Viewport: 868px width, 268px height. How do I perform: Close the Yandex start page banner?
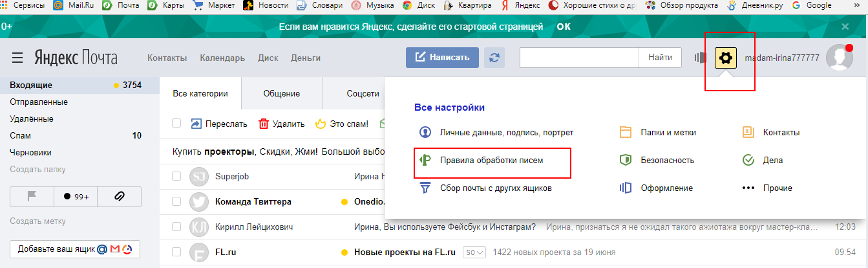pos(845,27)
